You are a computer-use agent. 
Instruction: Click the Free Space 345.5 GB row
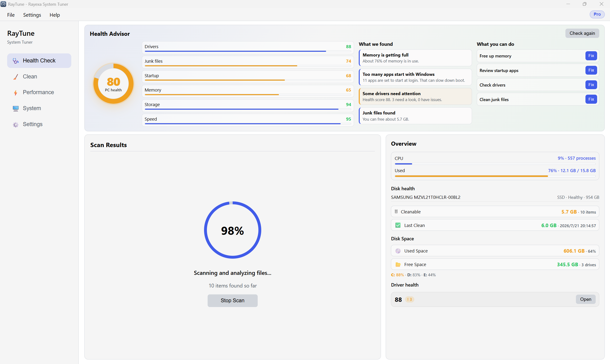click(x=495, y=264)
